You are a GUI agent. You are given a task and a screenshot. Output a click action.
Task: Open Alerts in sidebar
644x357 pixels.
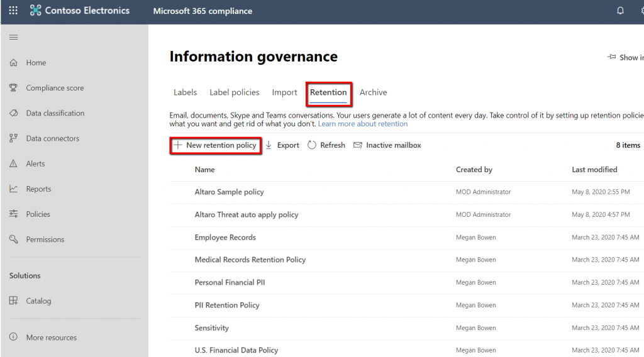pyautogui.click(x=35, y=163)
